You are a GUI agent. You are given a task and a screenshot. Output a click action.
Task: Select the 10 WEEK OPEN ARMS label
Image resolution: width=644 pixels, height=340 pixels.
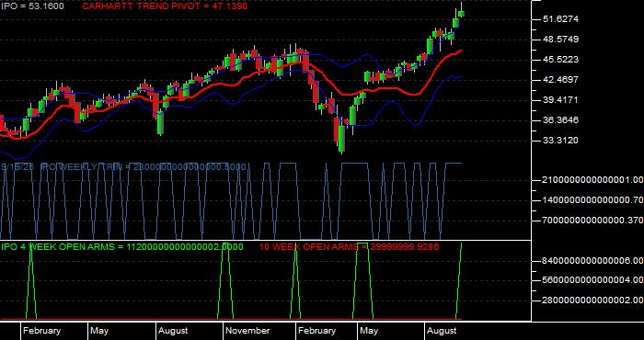click(x=349, y=247)
